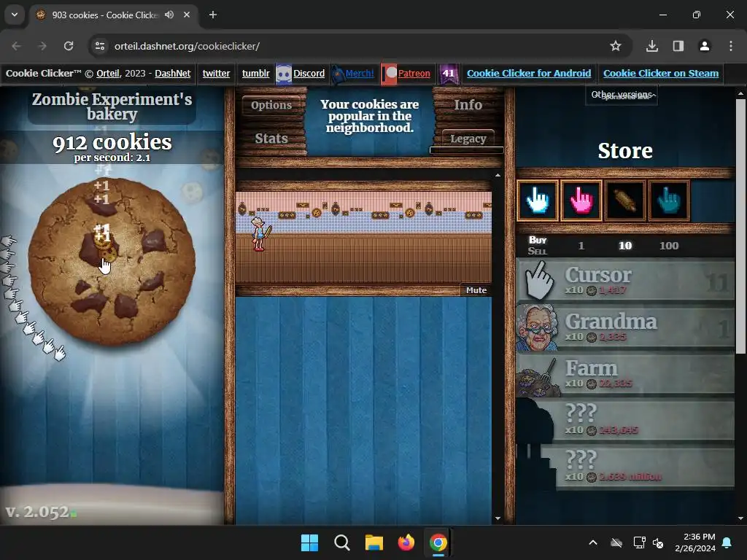Bookmark this page with the star icon
Image resolution: width=747 pixels, height=560 pixels.
616,46
